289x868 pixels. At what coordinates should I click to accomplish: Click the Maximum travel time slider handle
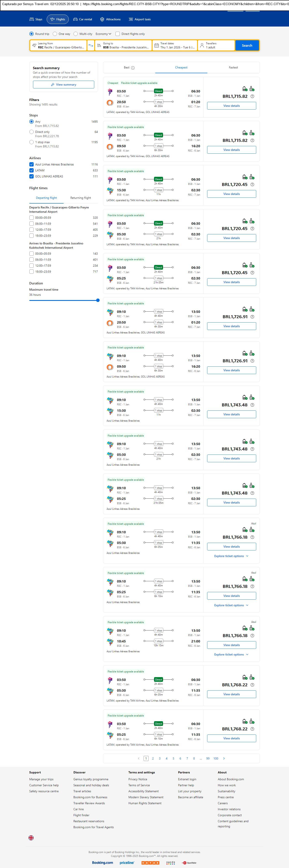[98, 300]
